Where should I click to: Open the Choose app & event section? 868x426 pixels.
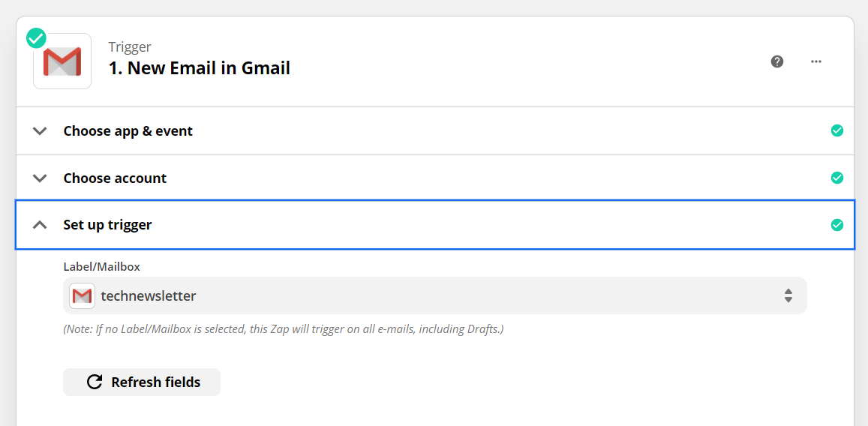pos(128,131)
